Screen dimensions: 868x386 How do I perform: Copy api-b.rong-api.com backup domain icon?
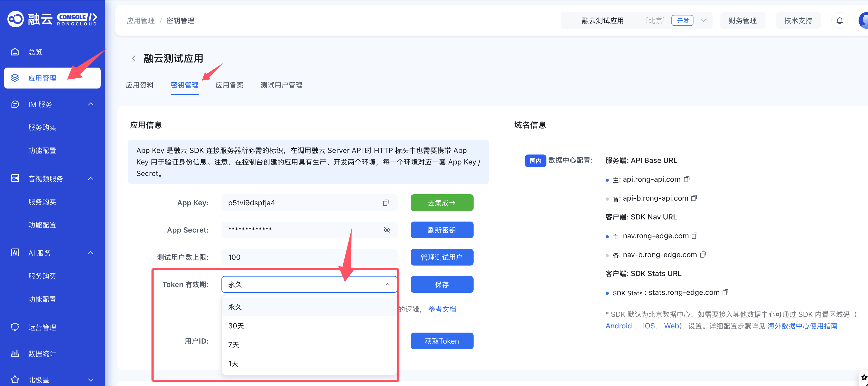pos(694,198)
